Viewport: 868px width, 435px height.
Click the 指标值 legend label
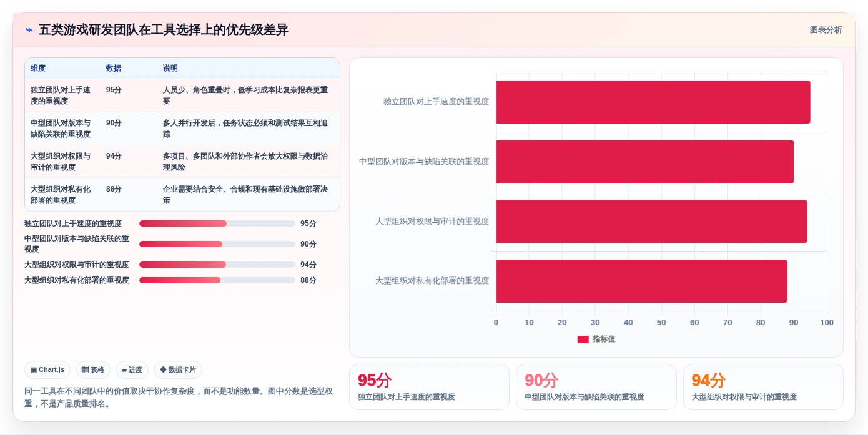click(x=604, y=340)
